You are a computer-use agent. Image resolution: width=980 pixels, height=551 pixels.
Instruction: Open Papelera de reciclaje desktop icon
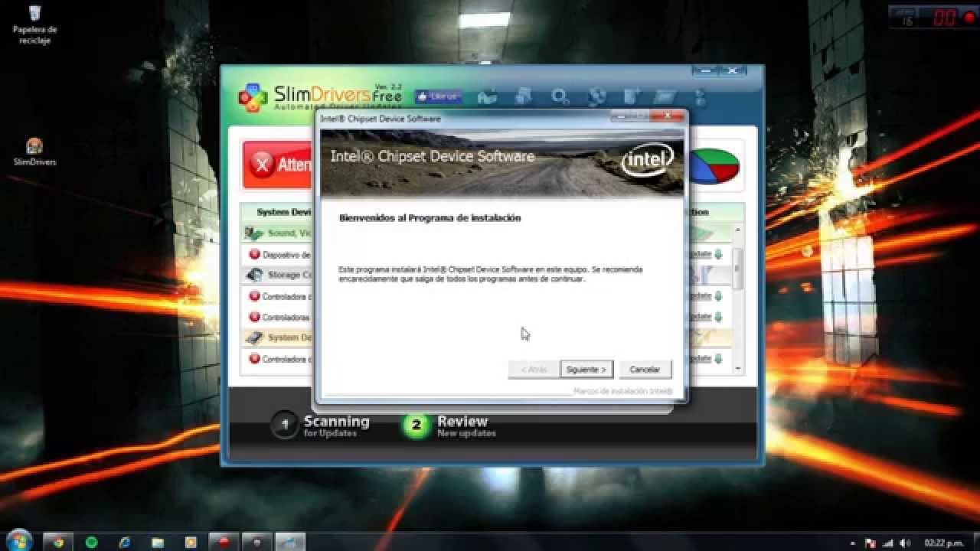[x=34, y=24]
